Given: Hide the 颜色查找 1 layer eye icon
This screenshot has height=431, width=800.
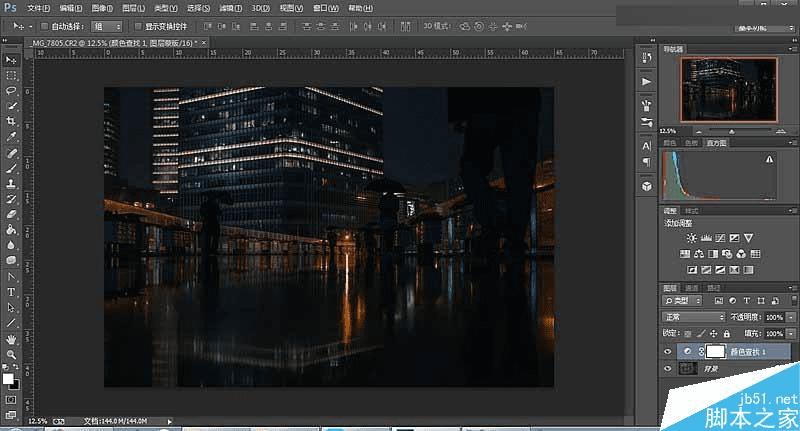Looking at the screenshot, I should 667,351.
